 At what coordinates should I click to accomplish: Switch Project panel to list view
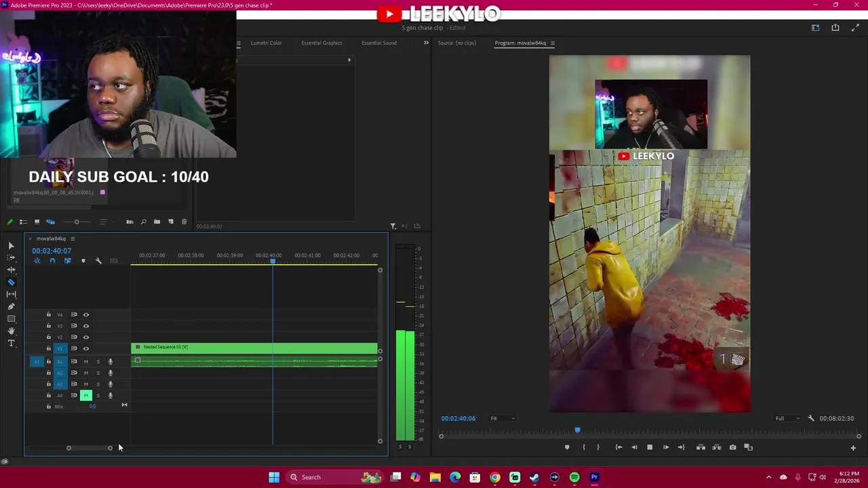point(23,222)
